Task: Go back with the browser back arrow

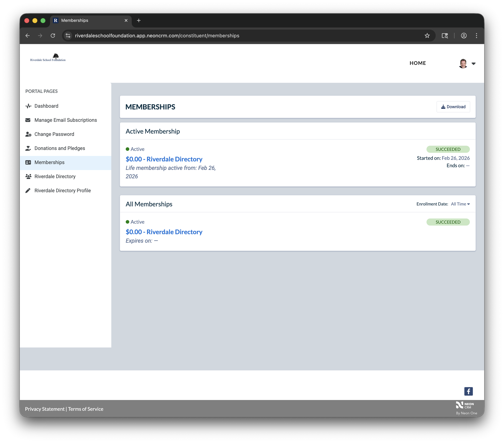Action: click(x=27, y=36)
